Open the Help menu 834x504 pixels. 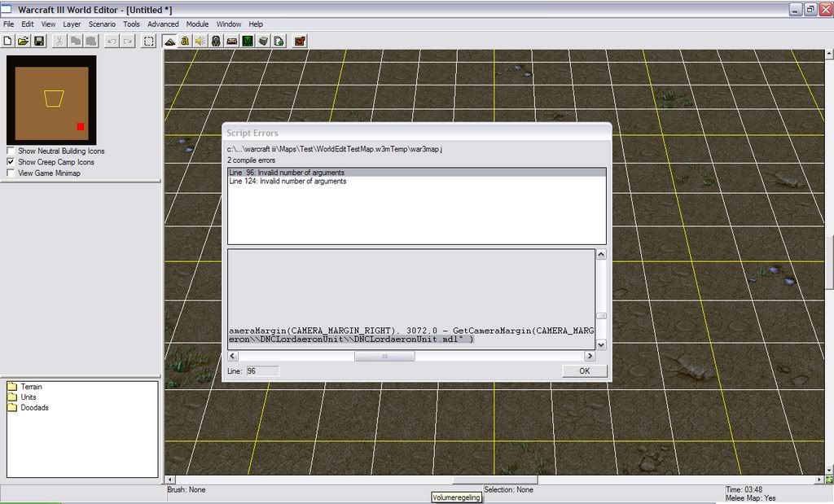(x=256, y=24)
